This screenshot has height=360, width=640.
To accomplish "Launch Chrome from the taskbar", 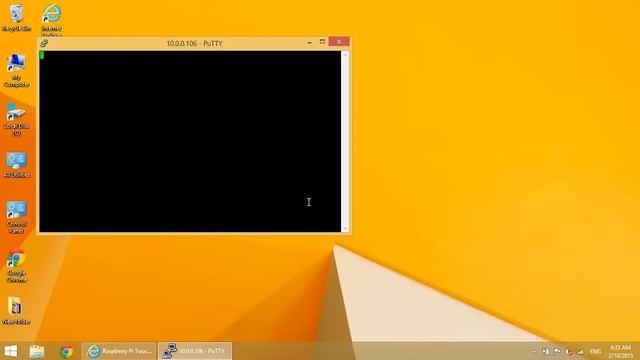I will coord(66,351).
